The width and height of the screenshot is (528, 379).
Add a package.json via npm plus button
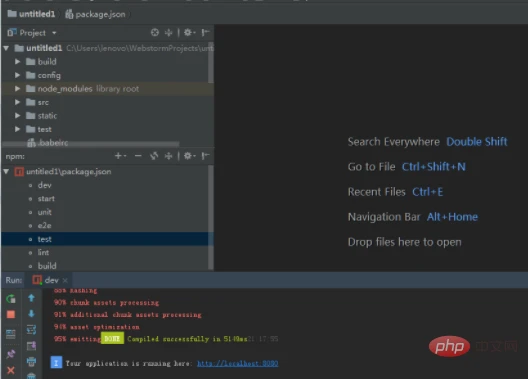120,156
